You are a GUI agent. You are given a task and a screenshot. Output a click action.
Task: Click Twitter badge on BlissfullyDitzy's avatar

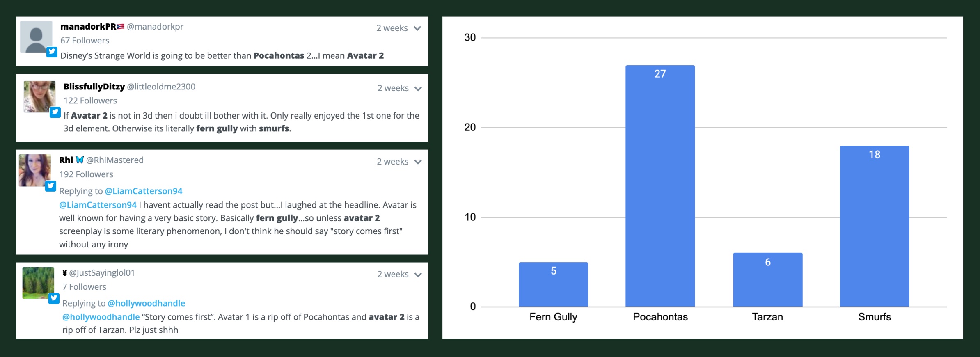click(x=55, y=112)
